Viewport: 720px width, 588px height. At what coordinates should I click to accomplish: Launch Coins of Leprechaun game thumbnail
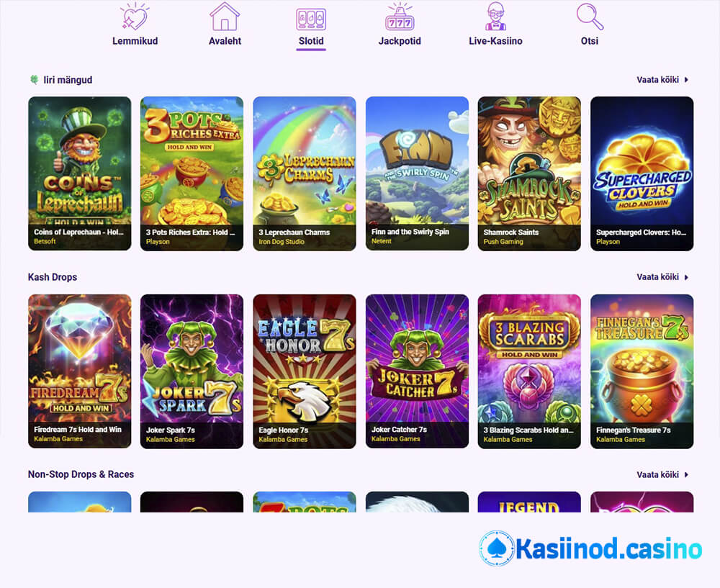click(x=79, y=173)
